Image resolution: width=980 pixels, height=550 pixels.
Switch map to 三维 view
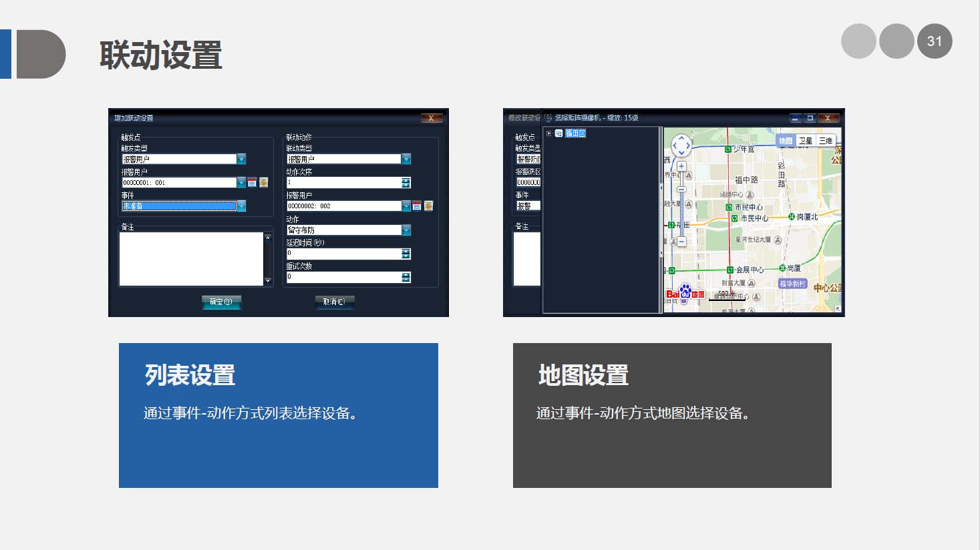click(x=826, y=141)
